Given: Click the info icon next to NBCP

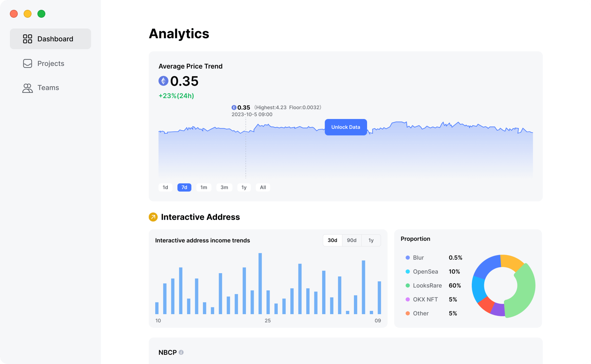Looking at the screenshot, I should click(x=181, y=352).
